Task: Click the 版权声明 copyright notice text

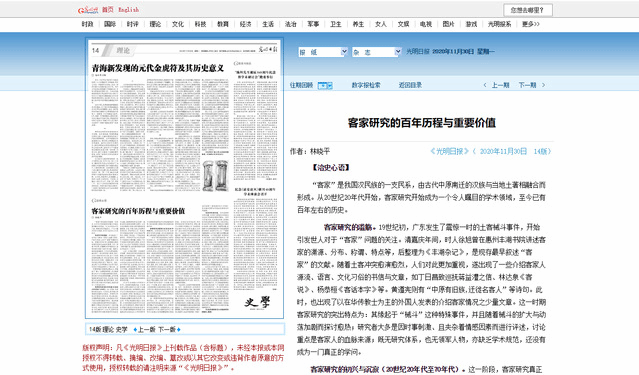Action: click(183, 357)
